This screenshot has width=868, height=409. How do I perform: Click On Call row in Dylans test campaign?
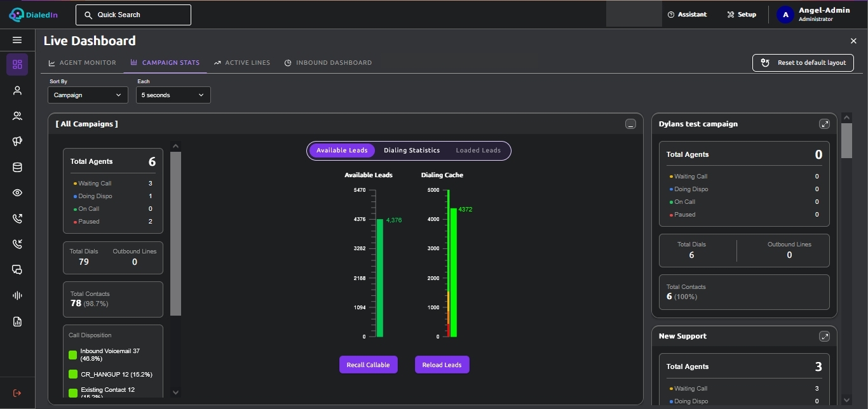[744, 202]
